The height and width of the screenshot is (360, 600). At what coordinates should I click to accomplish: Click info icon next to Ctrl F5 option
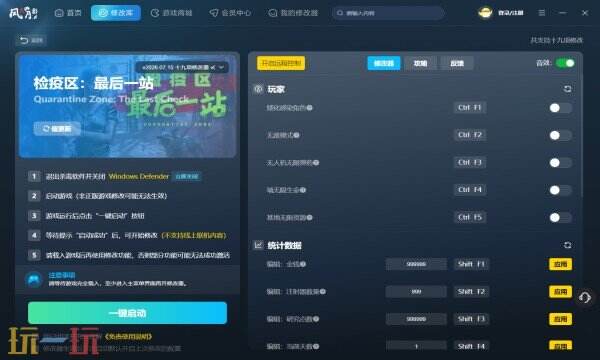(x=310, y=218)
